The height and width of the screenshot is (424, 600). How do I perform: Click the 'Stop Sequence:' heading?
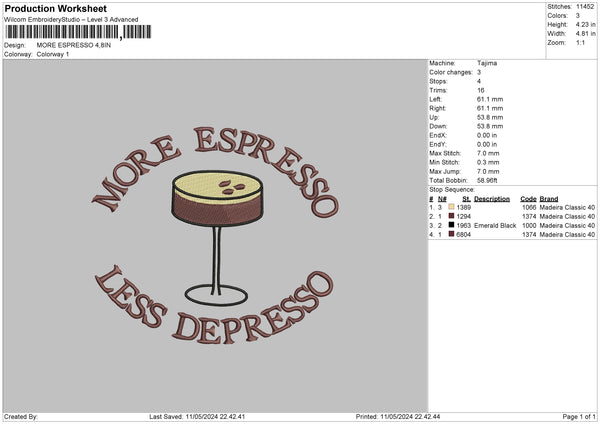tap(452, 189)
